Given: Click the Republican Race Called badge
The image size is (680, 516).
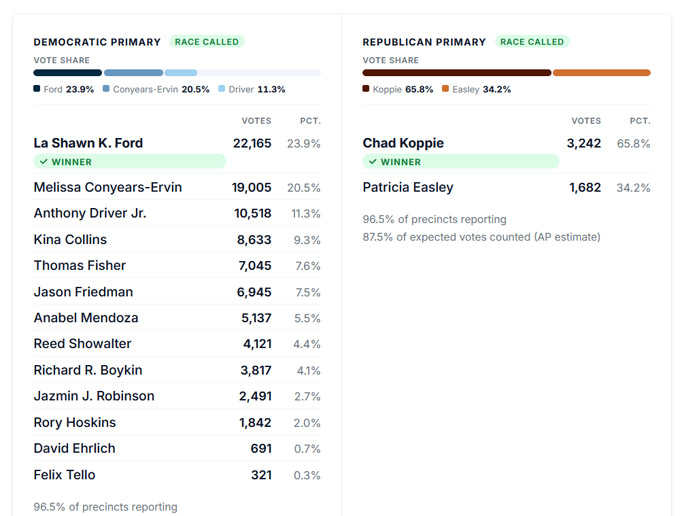Looking at the screenshot, I should point(532,42).
